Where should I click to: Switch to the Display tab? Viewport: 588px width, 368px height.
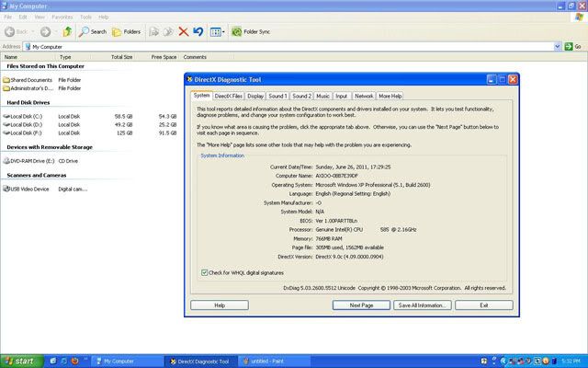(x=255, y=96)
